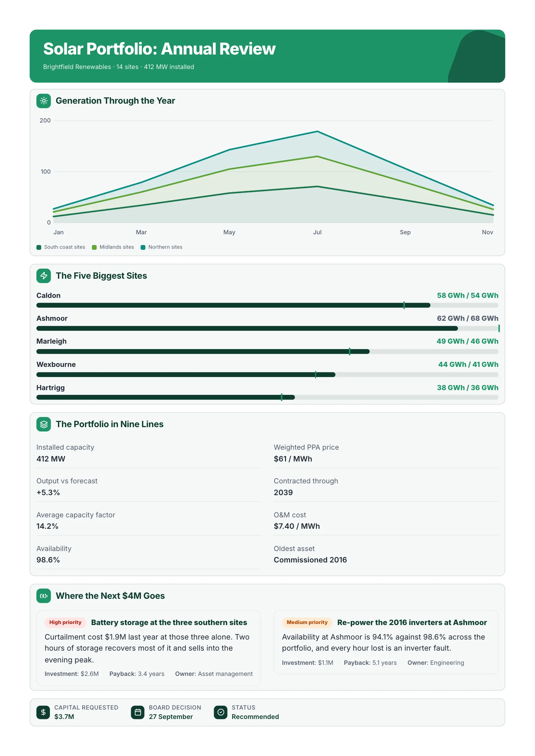Click the Caldon generation progress bar
The width and height of the screenshot is (535, 756).
point(267,305)
